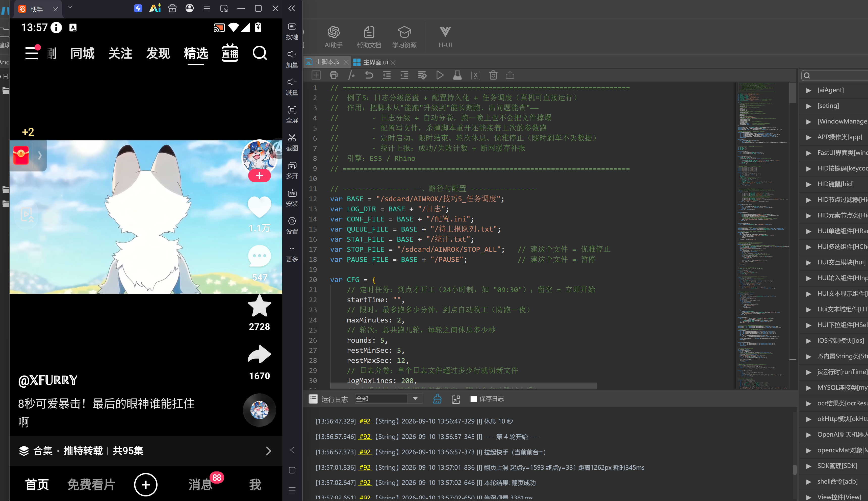Open the 直播 live tab

click(230, 53)
